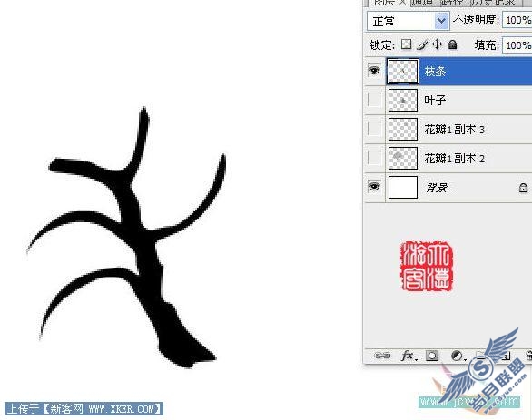Image resolution: width=532 pixels, height=420 pixels.
Task: Open the 正常 blend mode dropdown
Action: pyautogui.click(x=409, y=22)
